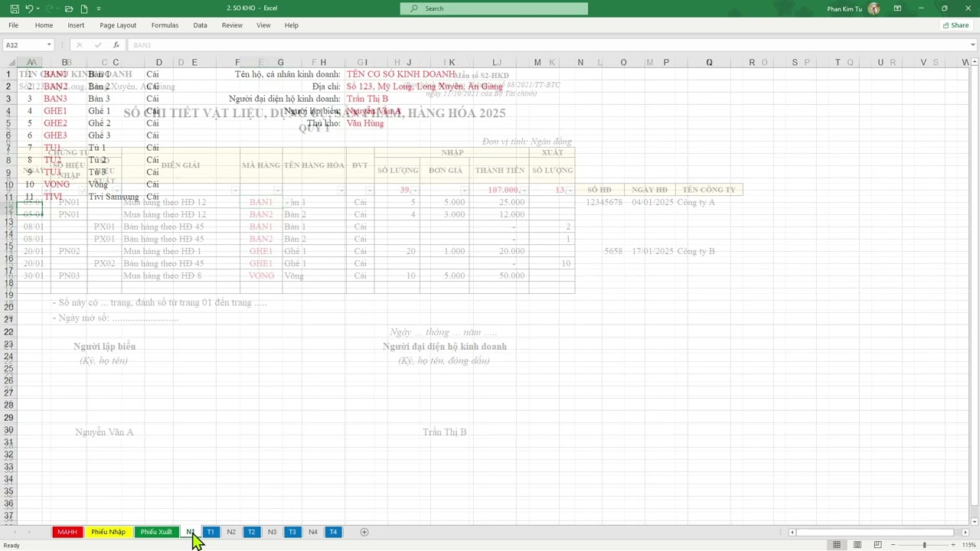Image resolution: width=980 pixels, height=551 pixels.
Task: Open the Undo history dropdown arrow
Action: tap(38, 8)
